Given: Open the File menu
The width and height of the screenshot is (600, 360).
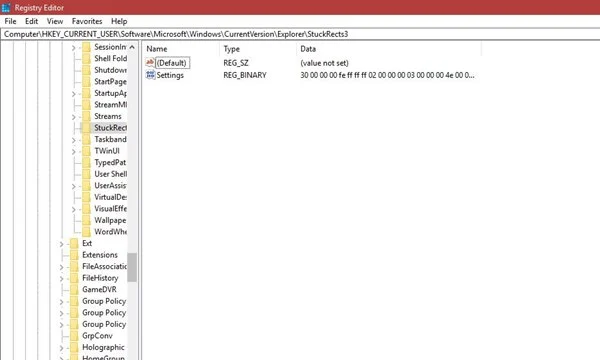Looking at the screenshot, I should click(10, 21).
